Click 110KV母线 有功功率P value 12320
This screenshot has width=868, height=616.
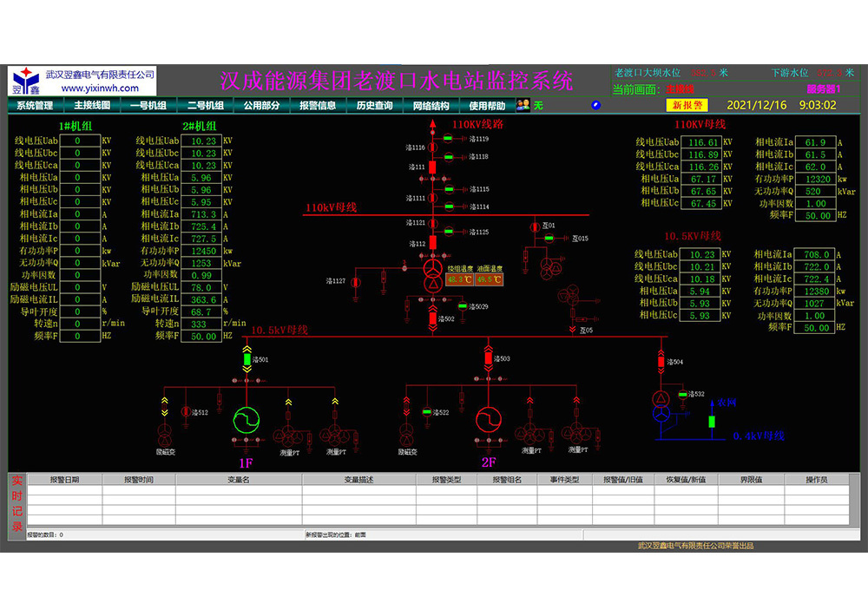coord(816,179)
